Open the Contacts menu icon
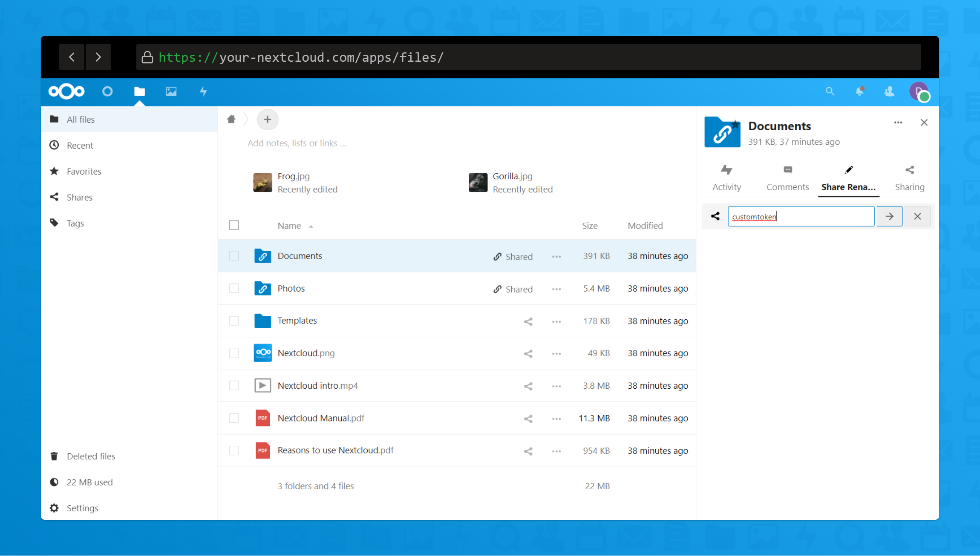This screenshot has width=980, height=556. tap(889, 91)
